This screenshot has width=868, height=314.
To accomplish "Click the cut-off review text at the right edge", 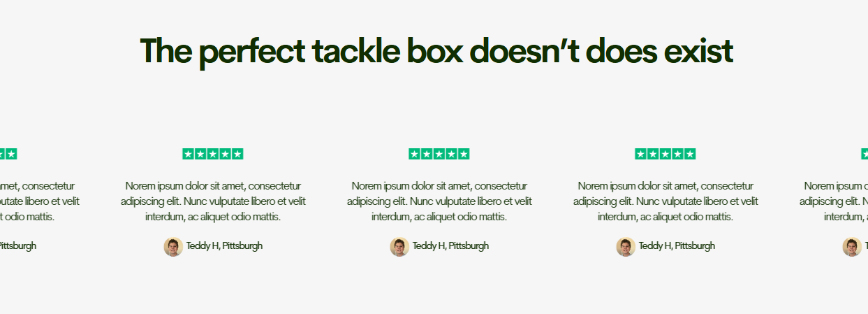I will pos(834,201).
